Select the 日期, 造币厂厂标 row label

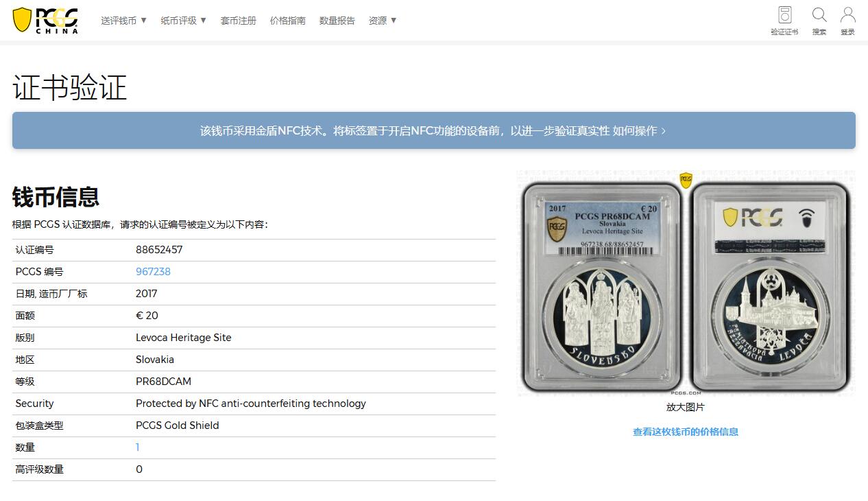[x=51, y=294]
